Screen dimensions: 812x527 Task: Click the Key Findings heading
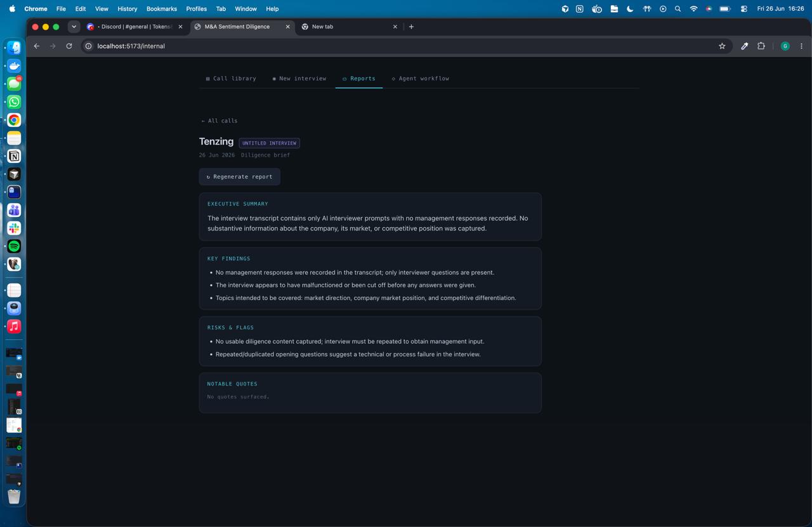228,259
